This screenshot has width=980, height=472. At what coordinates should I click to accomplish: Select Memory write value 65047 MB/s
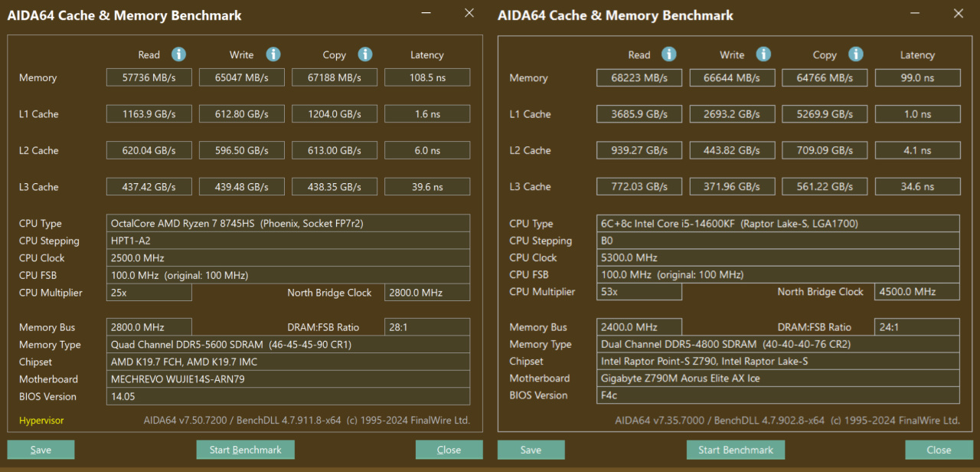(242, 77)
